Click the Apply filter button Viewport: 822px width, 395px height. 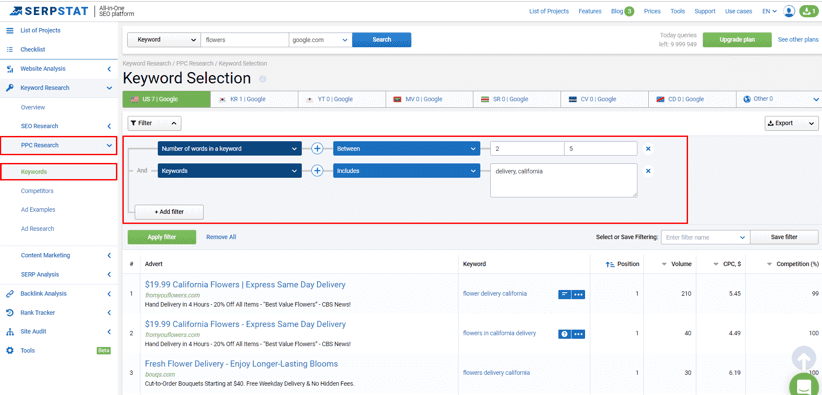pos(162,237)
